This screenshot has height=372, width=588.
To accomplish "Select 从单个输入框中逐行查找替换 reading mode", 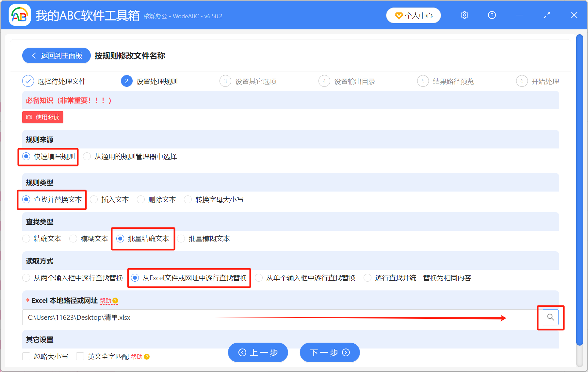I will (258, 278).
